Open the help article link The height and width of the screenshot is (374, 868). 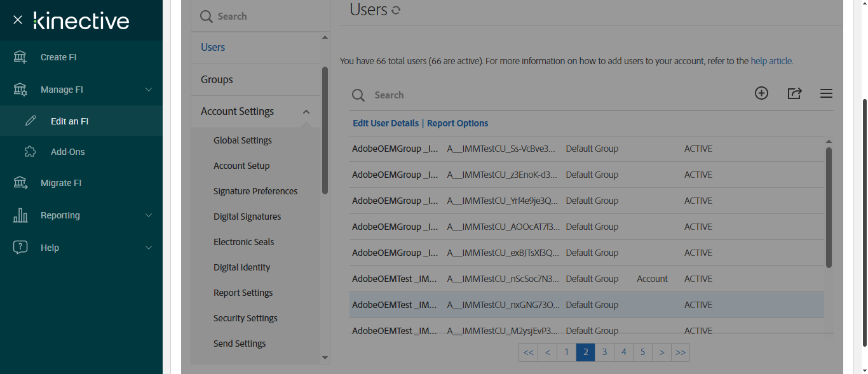point(771,62)
